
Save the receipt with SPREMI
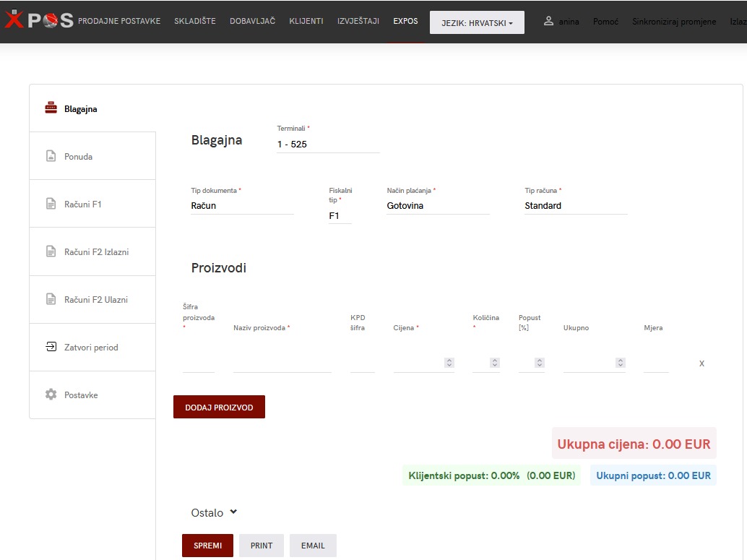pyautogui.click(x=207, y=546)
